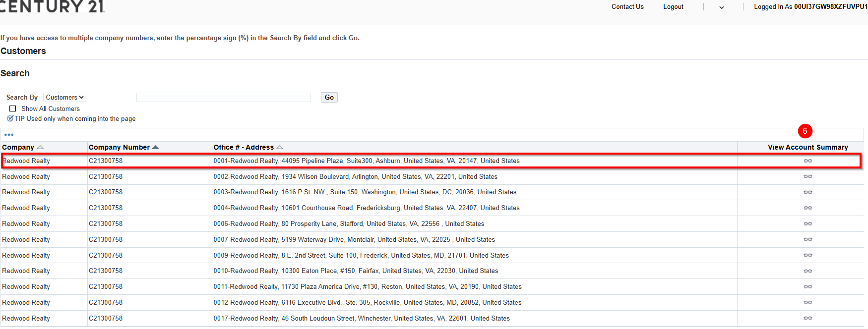Click Redwood Realty company name in Frederick row

click(x=26, y=255)
